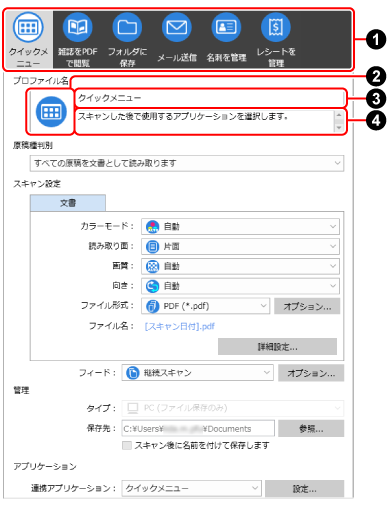Open the フィード dropdown
This screenshot has width=391, height=510.
pyautogui.click(x=197, y=373)
